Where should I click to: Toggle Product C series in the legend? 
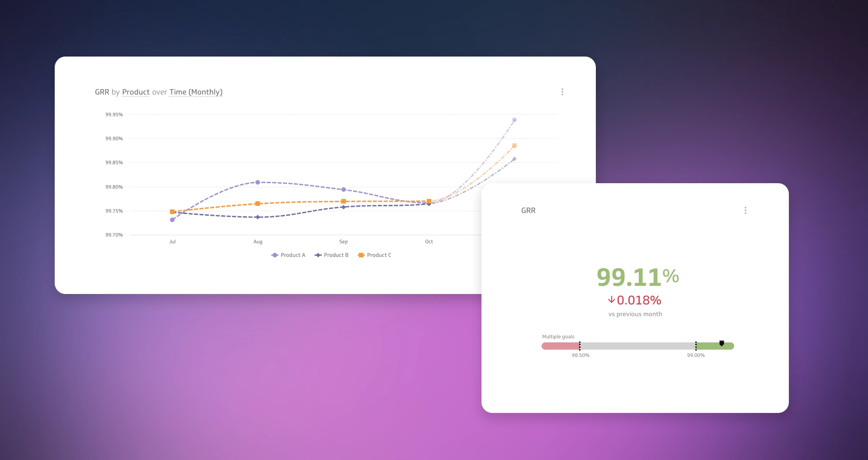pyautogui.click(x=375, y=255)
